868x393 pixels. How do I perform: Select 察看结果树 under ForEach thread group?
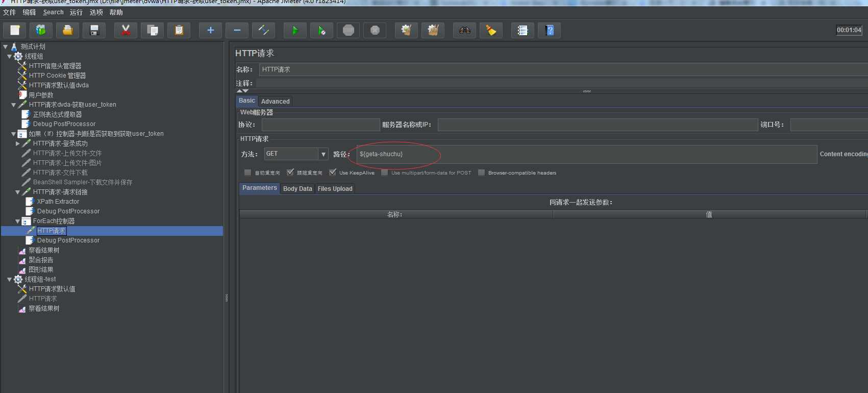pyautogui.click(x=44, y=250)
